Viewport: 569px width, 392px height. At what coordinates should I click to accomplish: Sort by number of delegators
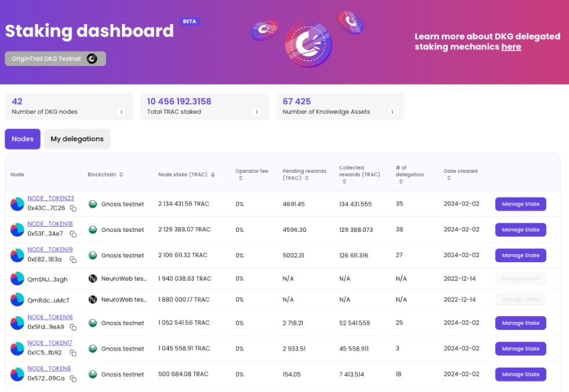(x=401, y=182)
